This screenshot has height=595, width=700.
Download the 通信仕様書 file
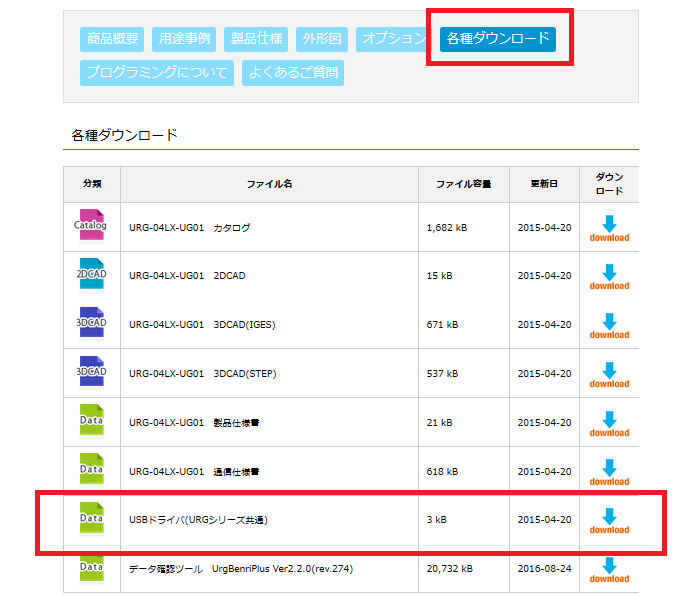[609, 473]
